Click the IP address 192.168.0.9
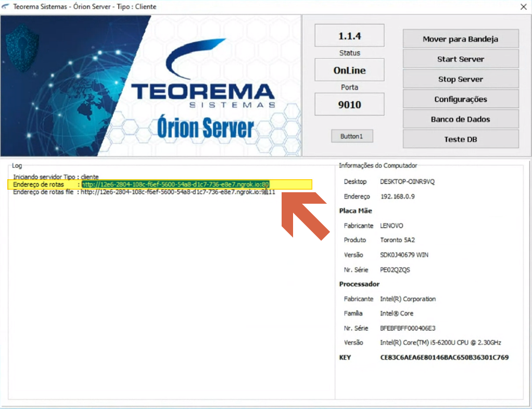 click(397, 196)
